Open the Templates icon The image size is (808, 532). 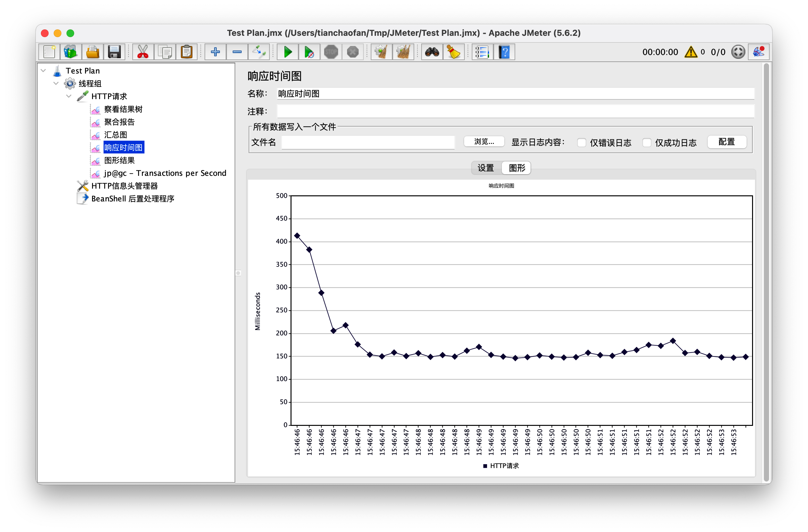pos(71,52)
